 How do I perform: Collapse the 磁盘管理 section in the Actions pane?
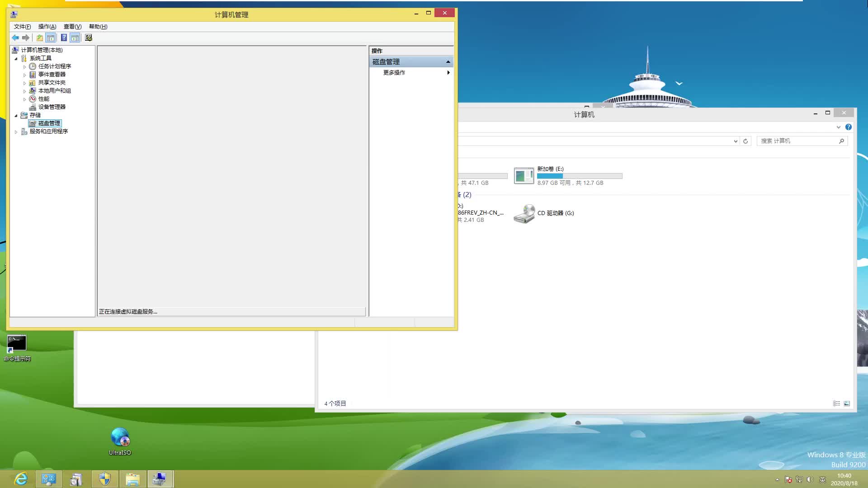(x=448, y=61)
